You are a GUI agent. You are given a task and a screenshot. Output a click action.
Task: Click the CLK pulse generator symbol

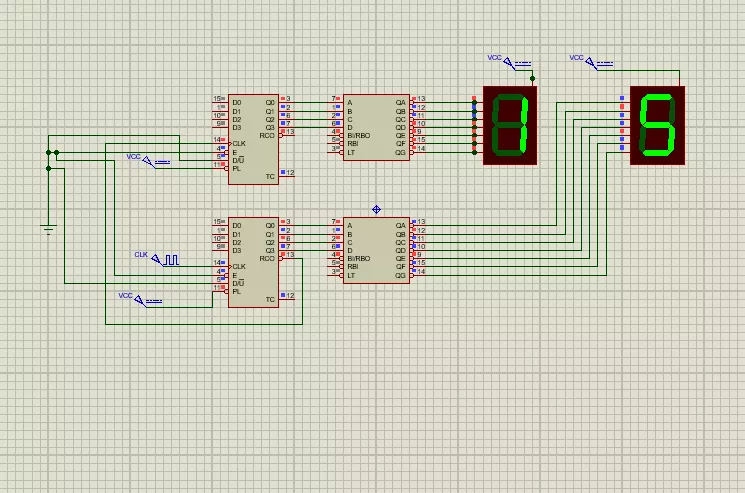click(171, 258)
